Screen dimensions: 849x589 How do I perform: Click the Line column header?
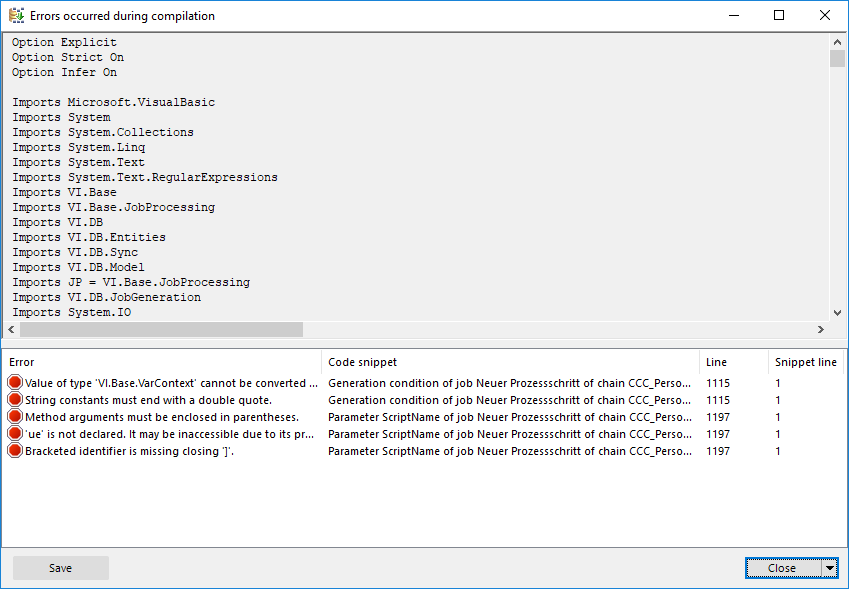(x=732, y=362)
